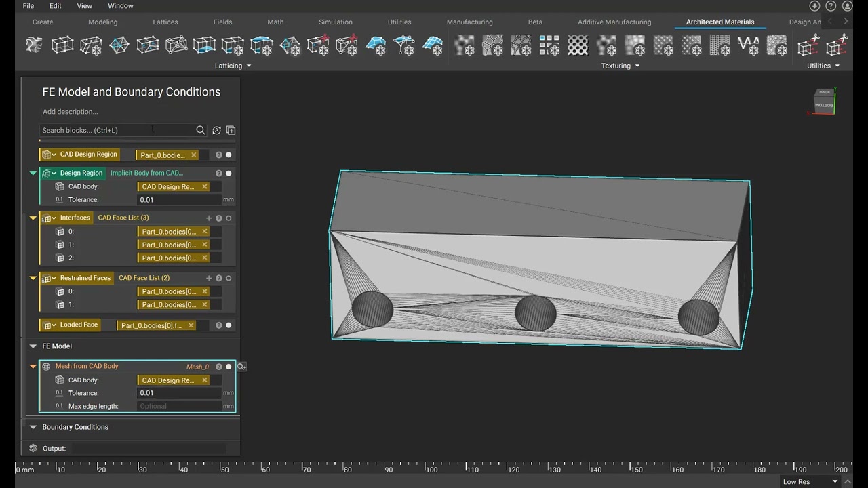Click the orientation view cube
The height and width of the screenshot is (488, 868).
[824, 102]
